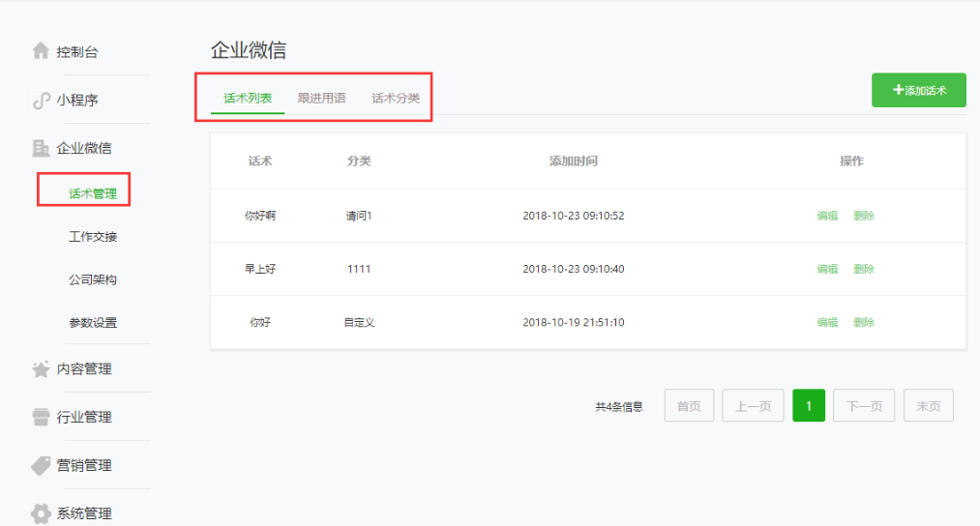Open 控制台 in the sidebar
980x526 pixels.
77,52
